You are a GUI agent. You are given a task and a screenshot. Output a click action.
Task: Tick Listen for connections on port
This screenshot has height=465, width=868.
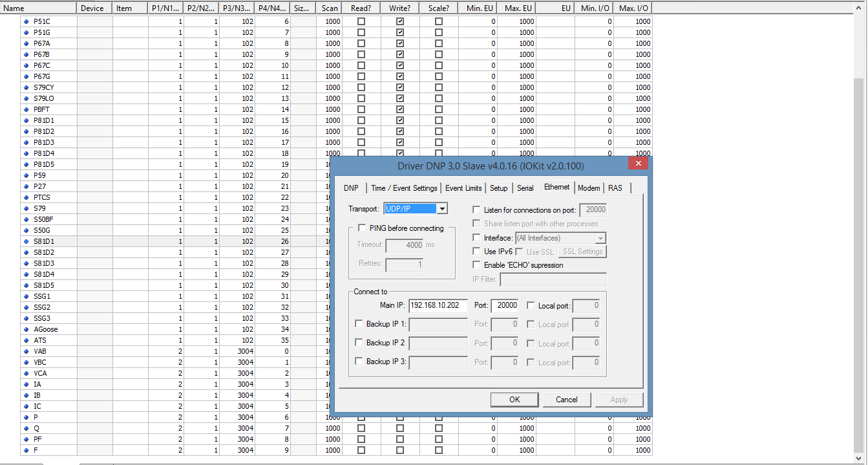(477, 210)
